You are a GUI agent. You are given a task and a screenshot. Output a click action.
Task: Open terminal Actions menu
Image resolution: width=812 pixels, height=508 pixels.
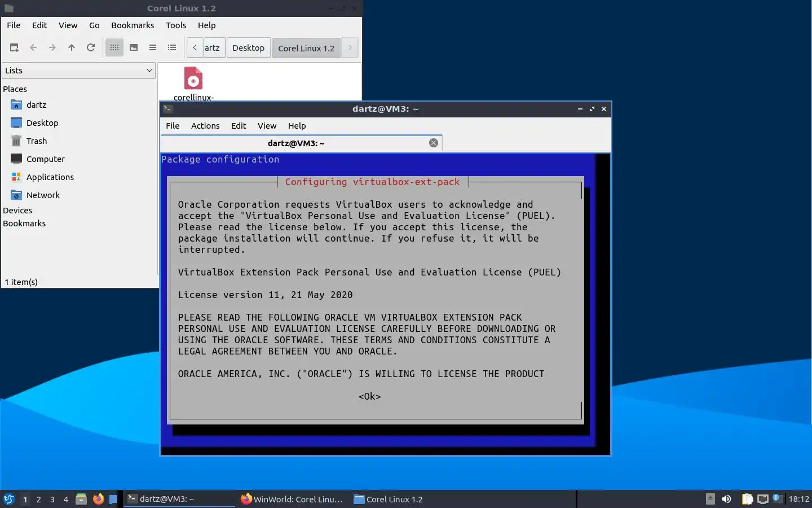[x=205, y=126]
